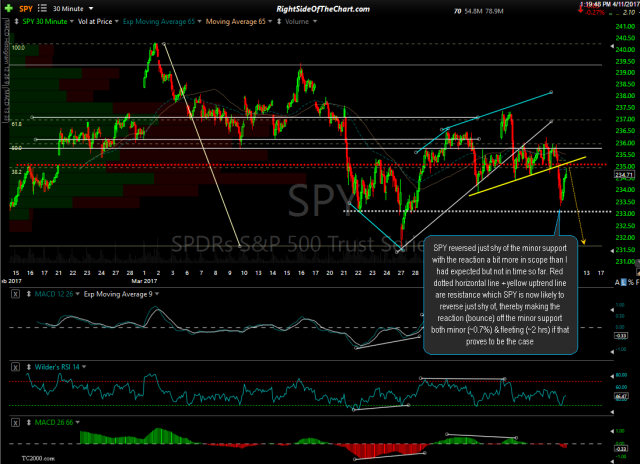Click the 2.10 value at top right

point(629,13)
